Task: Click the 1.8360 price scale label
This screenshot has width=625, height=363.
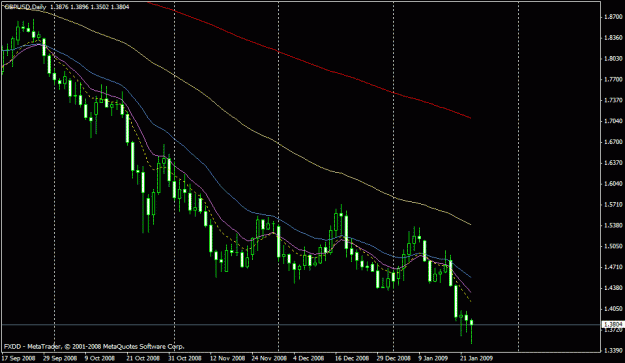Action: 613,37
